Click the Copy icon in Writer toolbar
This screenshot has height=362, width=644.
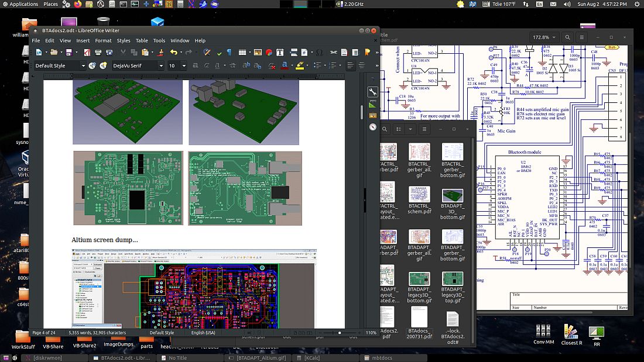[x=134, y=52]
